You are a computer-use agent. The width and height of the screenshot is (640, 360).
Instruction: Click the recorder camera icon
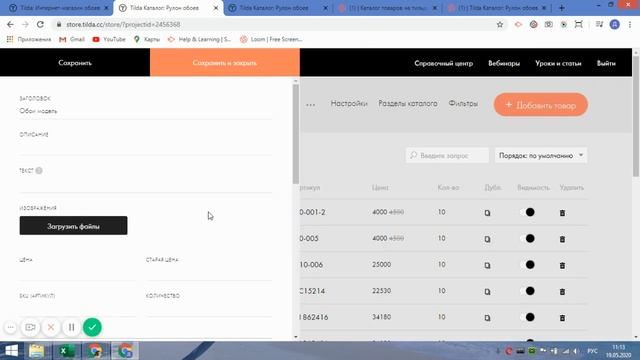click(x=30, y=327)
